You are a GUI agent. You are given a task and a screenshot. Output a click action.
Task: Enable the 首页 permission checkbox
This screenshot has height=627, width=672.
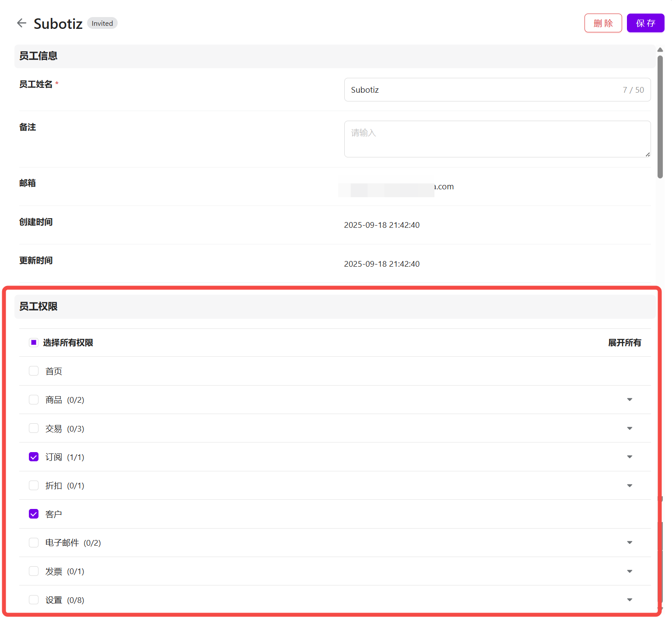[x=34, y=371]
